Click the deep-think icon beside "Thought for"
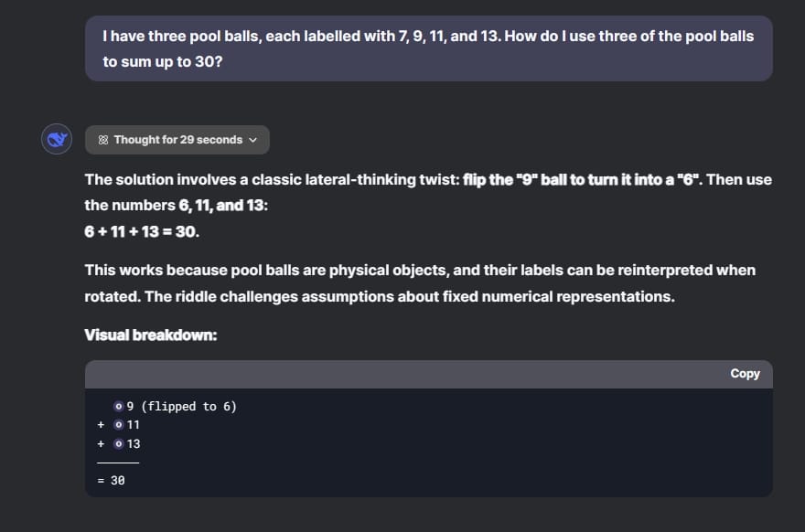Screen dimensions: 805x532 pos(103,140)
